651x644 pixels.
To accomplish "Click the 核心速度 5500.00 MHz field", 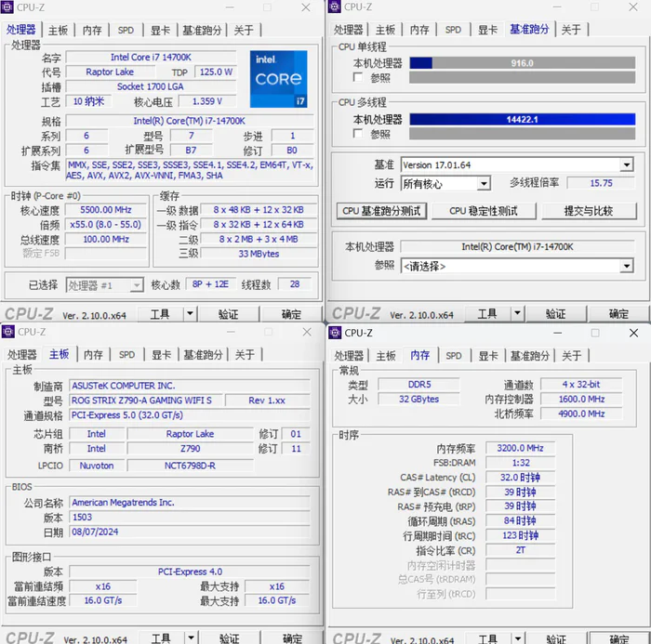I will coord(106,210).
